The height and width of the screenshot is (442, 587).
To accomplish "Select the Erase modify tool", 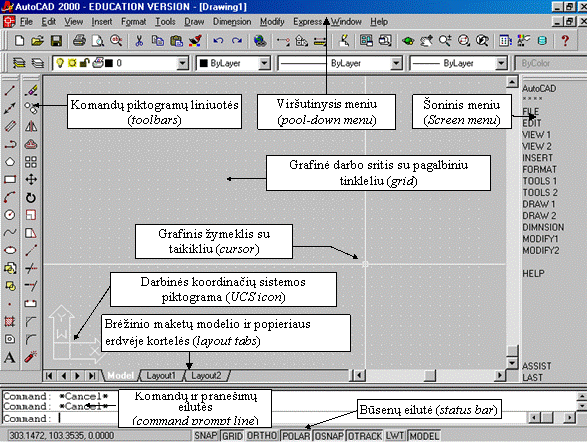I will click(x=31, y=90).
